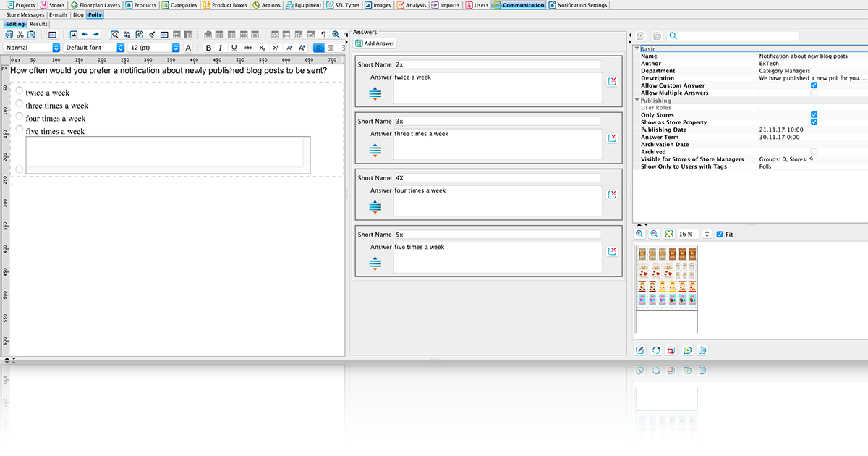Toggle bold formatting
The width and height of the screenshot is (868, 456).
[x=208, y=48]
